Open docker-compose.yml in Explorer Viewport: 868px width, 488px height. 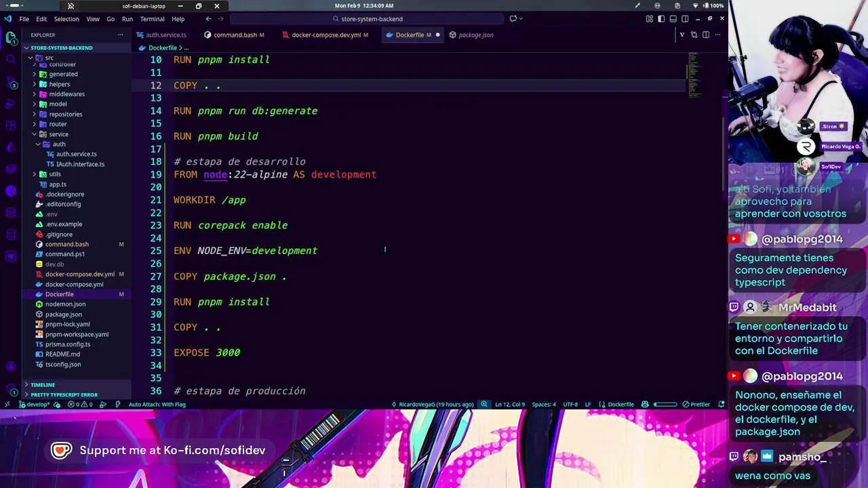74,284
